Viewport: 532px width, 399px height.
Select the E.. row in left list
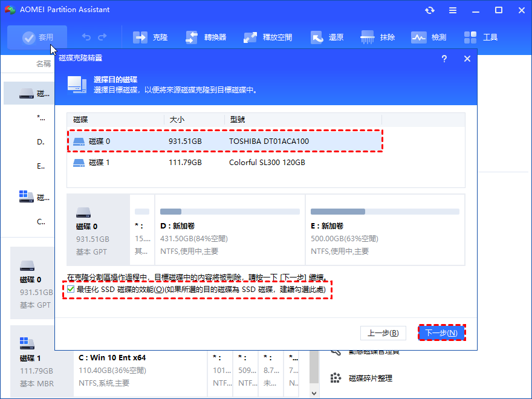(x=29, y=166)
